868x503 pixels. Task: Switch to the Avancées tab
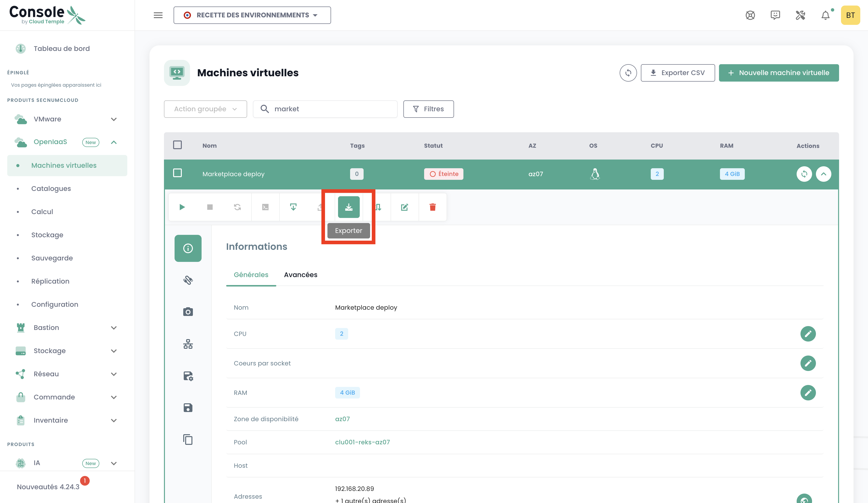coord(300,275)
